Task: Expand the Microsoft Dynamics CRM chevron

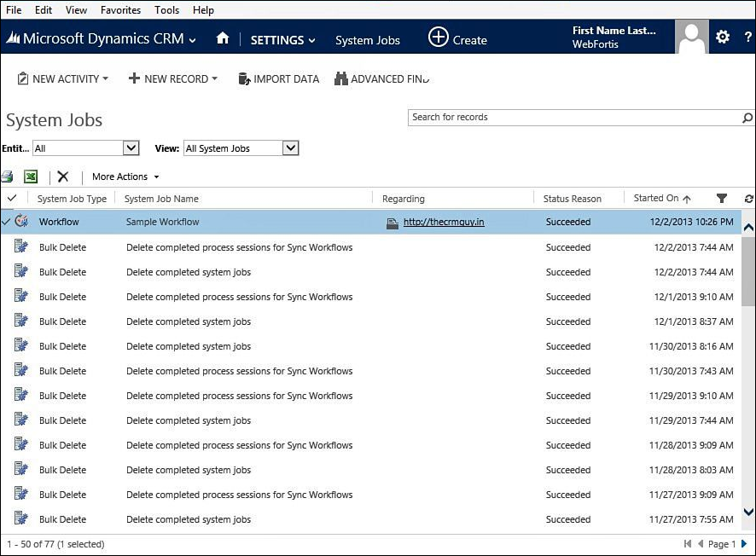Action: (192, 40)
